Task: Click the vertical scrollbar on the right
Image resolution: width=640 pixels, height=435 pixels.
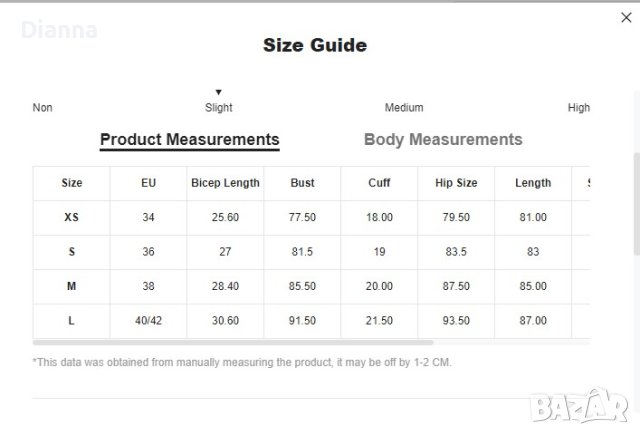Action: point(636,200)
